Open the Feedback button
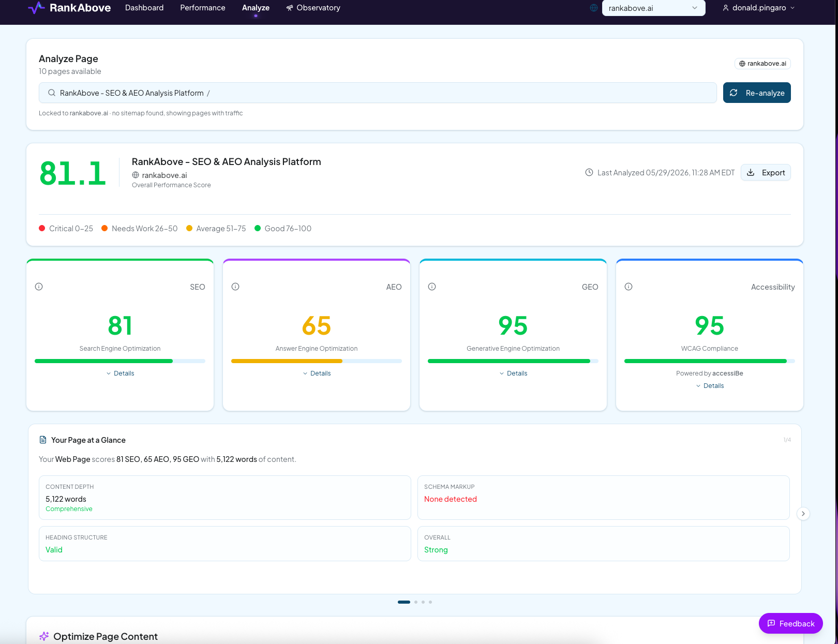The image size is (838, 644). point(790,623)
